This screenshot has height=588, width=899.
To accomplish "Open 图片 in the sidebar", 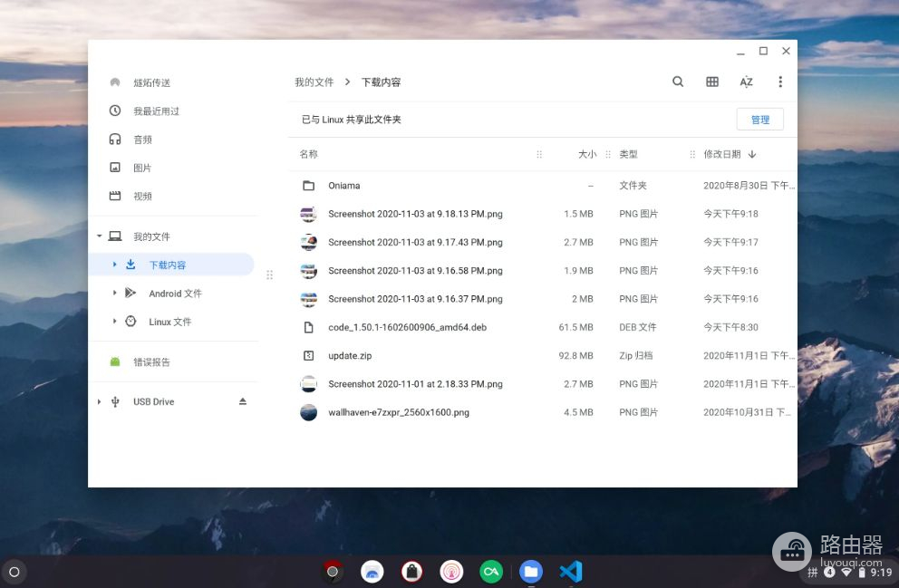I will [142, 168].
